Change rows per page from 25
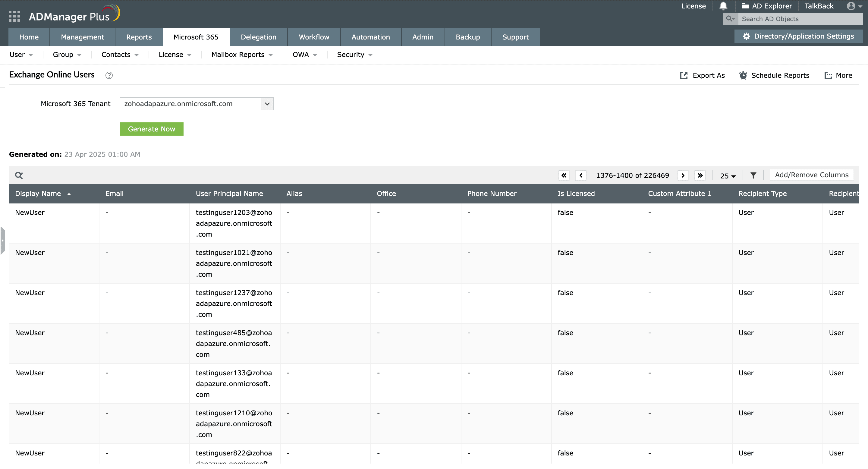 coord(728,176)
